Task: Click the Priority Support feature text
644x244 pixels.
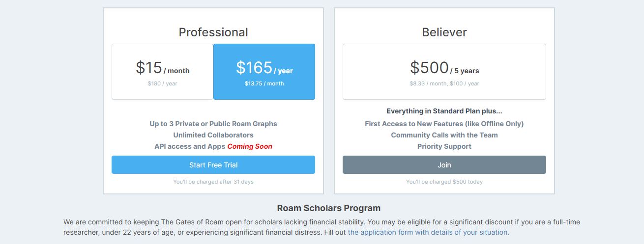Action: 444,146
